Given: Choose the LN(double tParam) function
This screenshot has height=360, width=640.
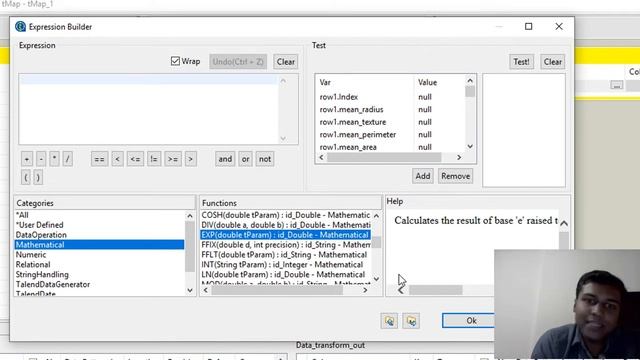Looking at the screenshot, I should pyautogui.click(x=286, y=274).
